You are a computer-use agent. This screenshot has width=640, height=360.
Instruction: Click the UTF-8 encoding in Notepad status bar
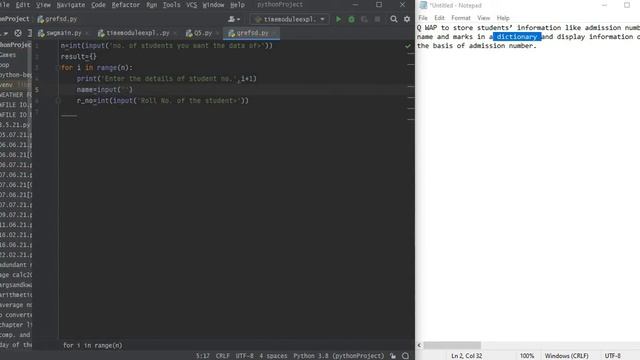coord(613,356)
